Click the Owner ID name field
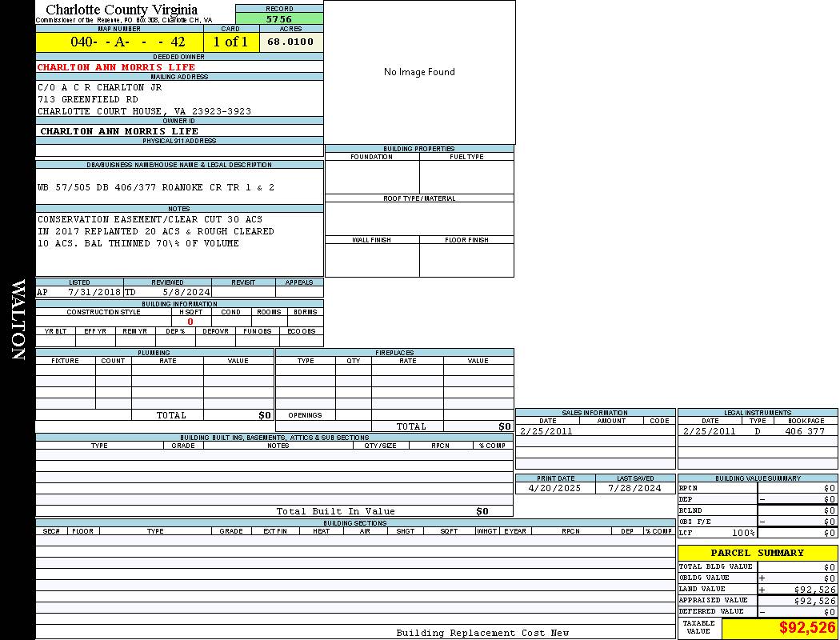 tap(119, 131)
